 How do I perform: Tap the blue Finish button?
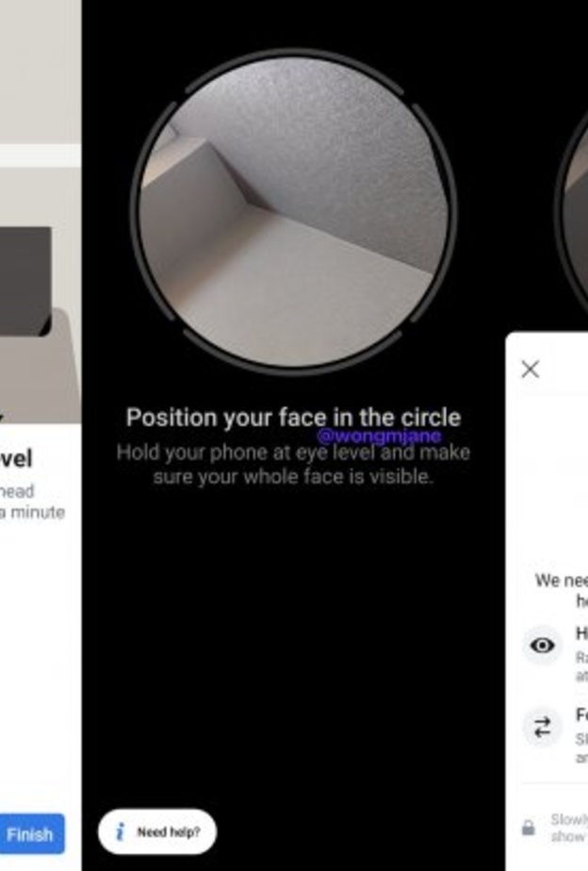32,833
